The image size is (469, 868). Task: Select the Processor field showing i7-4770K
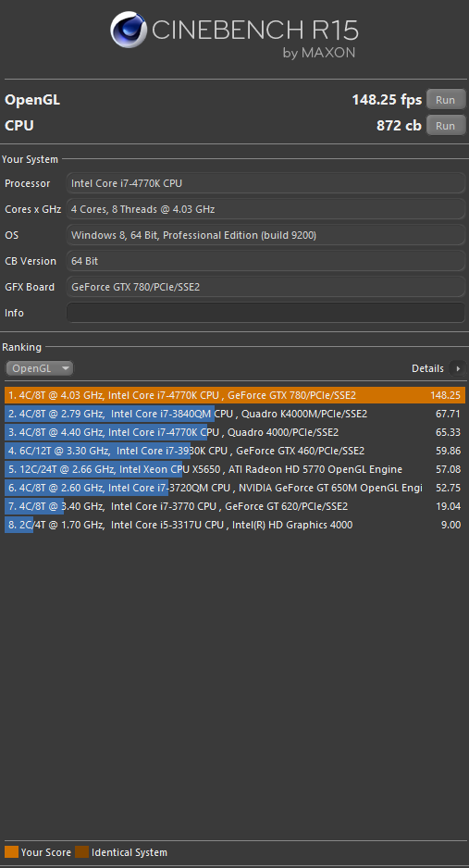point(265,183)
